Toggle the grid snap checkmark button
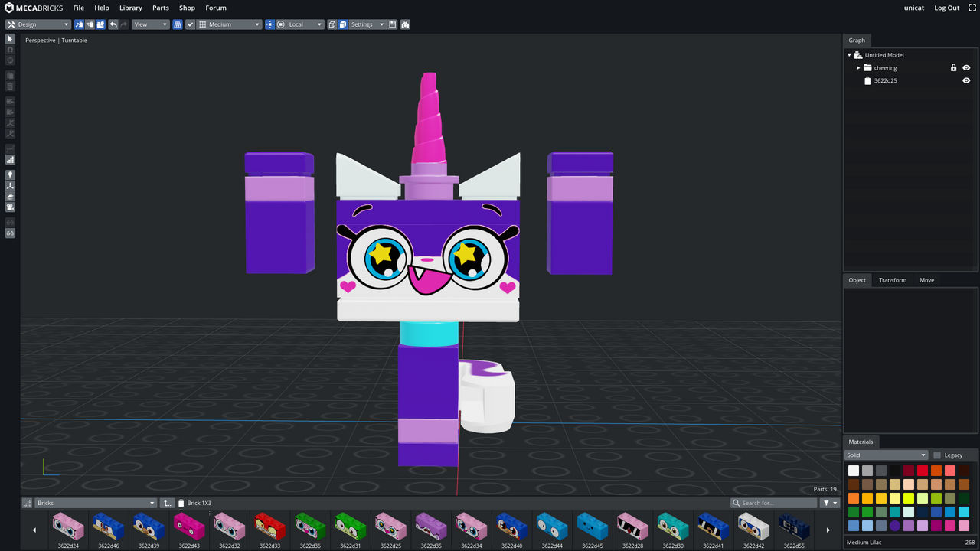 click(191, 24)
